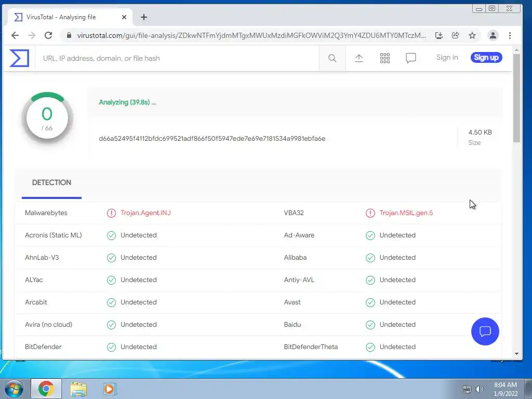
Task: Click the scrollbar up arrow
Action: click(516, 50)
